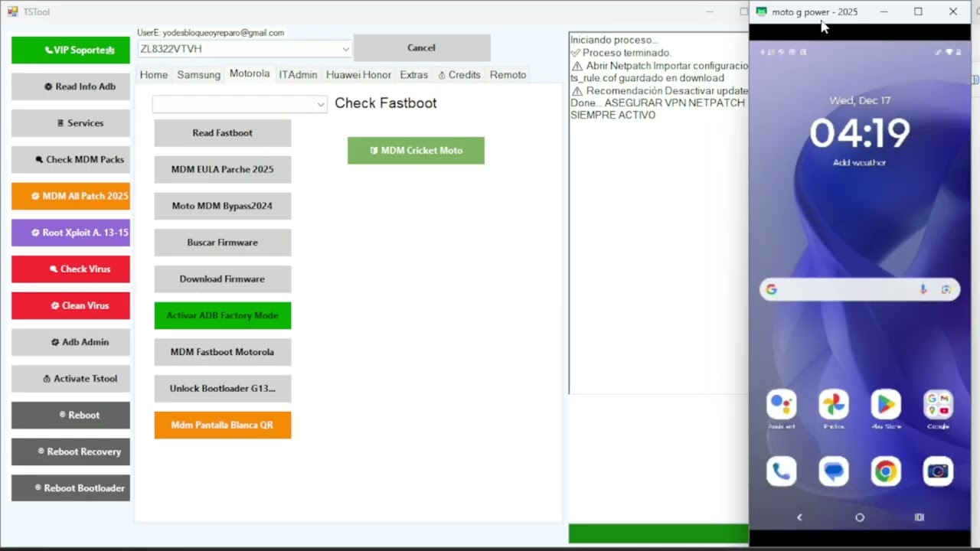Click the Clean Virus button
Viewport: 980px width, 551px height.
[x=70, y=305]
